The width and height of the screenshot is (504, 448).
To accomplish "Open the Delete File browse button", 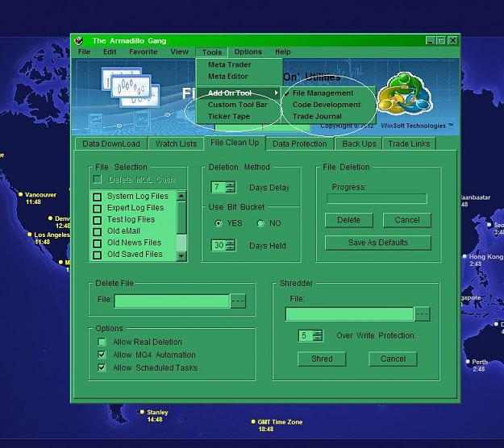I will click(238, 301).
